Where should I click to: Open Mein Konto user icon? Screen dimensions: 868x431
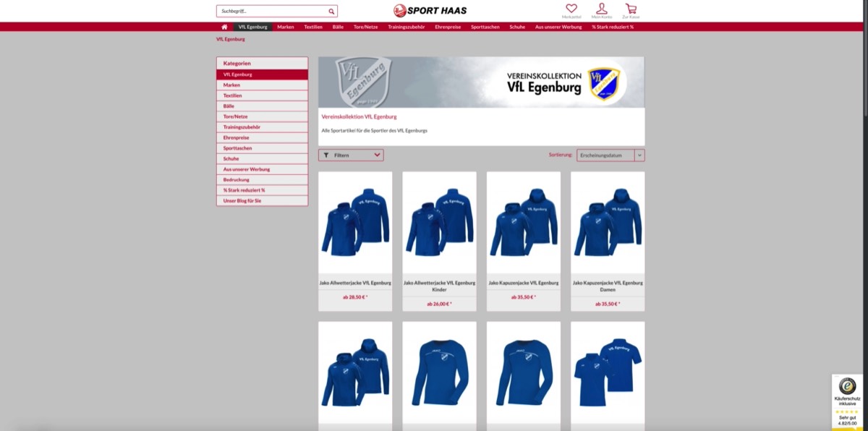[x=601, y=9]
